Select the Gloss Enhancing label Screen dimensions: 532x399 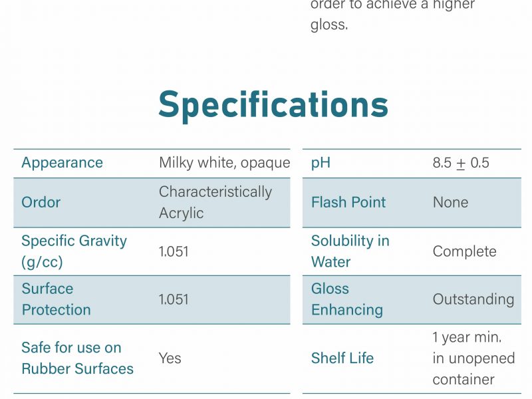[x=346, y=299]
